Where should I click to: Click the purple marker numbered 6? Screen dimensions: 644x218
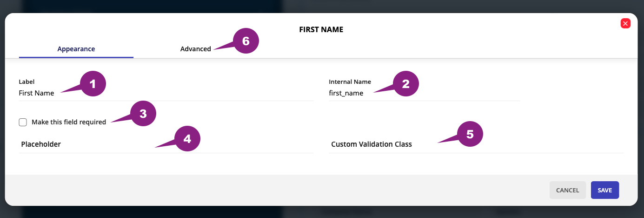click(x=246, y=41)
